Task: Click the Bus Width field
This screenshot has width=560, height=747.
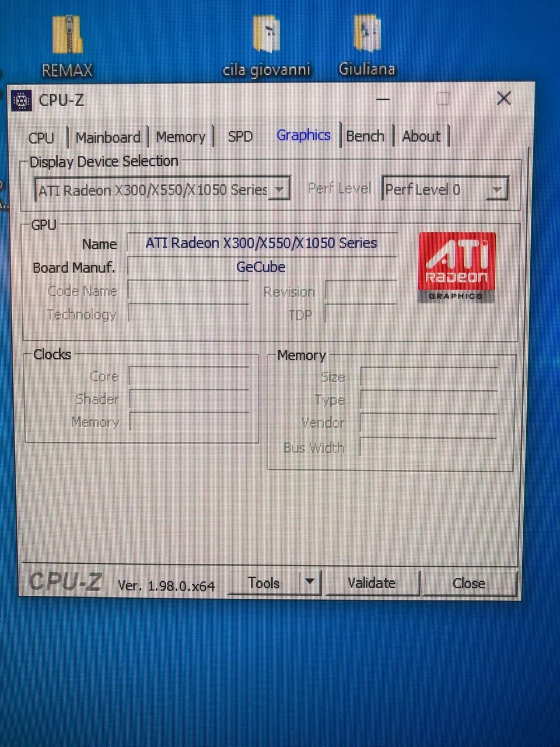Action: pyautogui.click(x=429, y=447)
